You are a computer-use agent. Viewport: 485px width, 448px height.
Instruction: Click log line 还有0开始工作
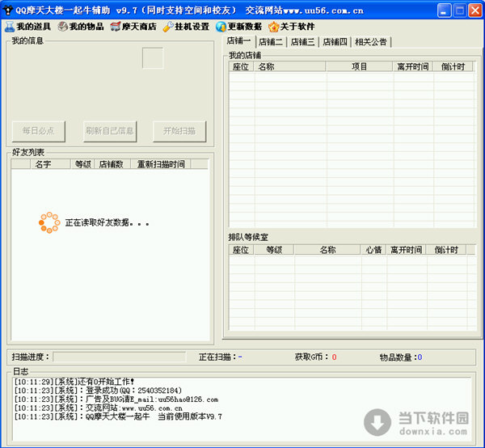74,382
